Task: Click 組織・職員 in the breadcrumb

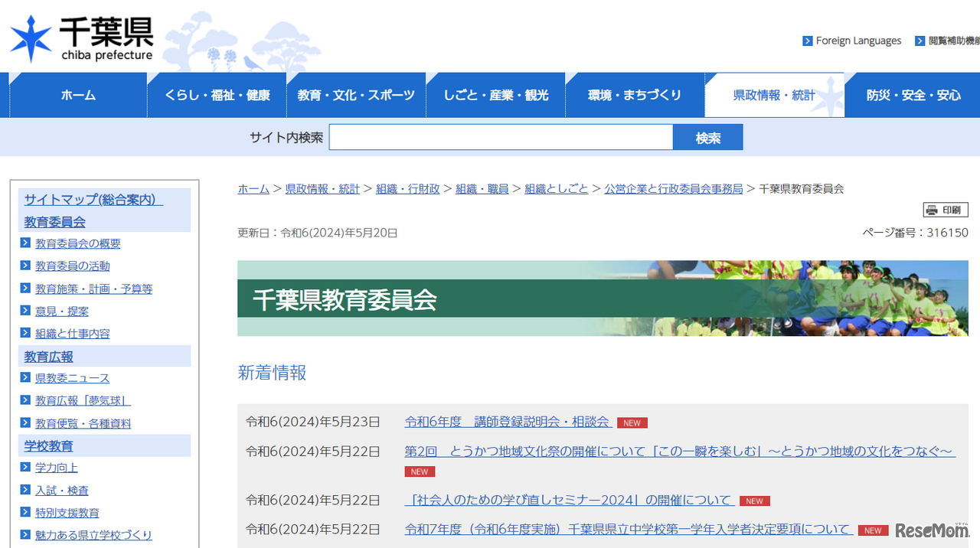Action: click(x=482, y=188)
